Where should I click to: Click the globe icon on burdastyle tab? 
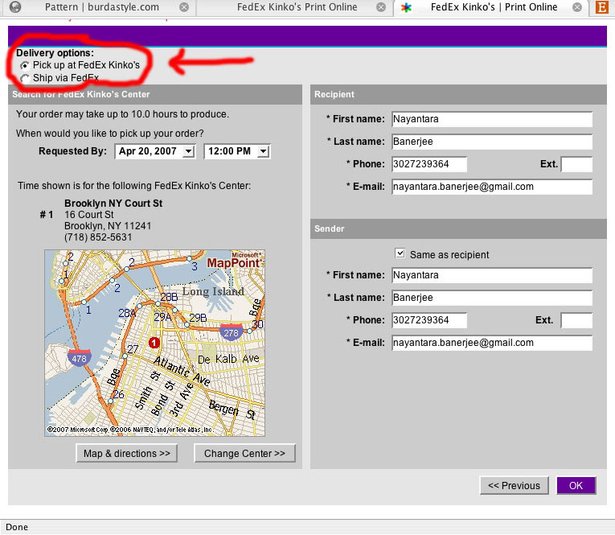click(15, 7)
